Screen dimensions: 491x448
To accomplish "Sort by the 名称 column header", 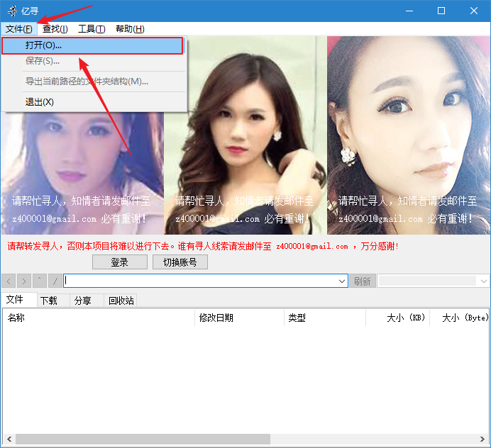I will tap(99, 318).
